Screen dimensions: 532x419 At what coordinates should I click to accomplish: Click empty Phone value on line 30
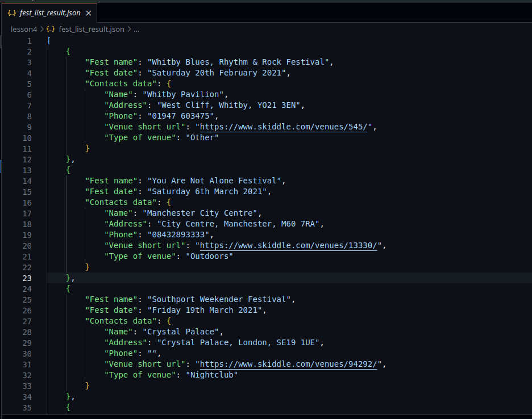click(152, 353)
